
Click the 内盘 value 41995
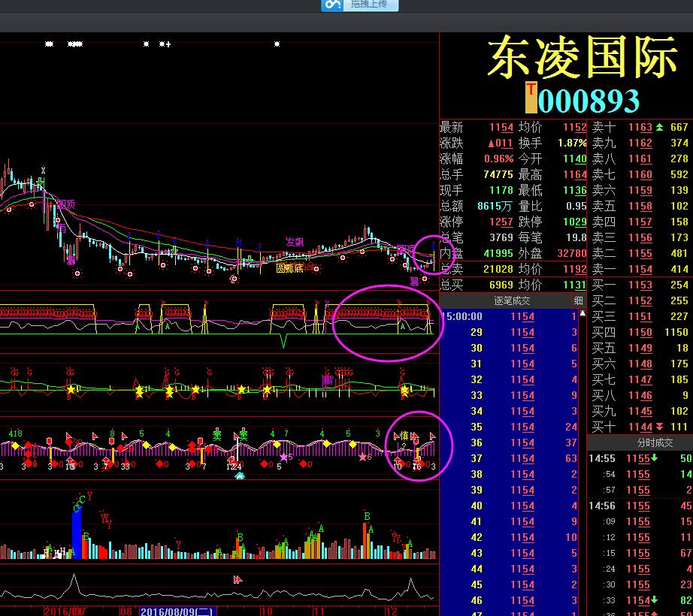498,253
